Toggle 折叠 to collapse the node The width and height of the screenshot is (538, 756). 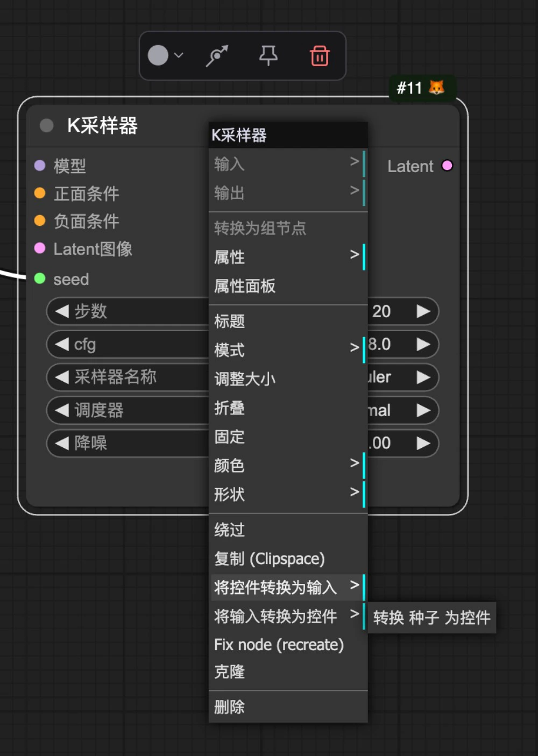(x=229, y=408)
